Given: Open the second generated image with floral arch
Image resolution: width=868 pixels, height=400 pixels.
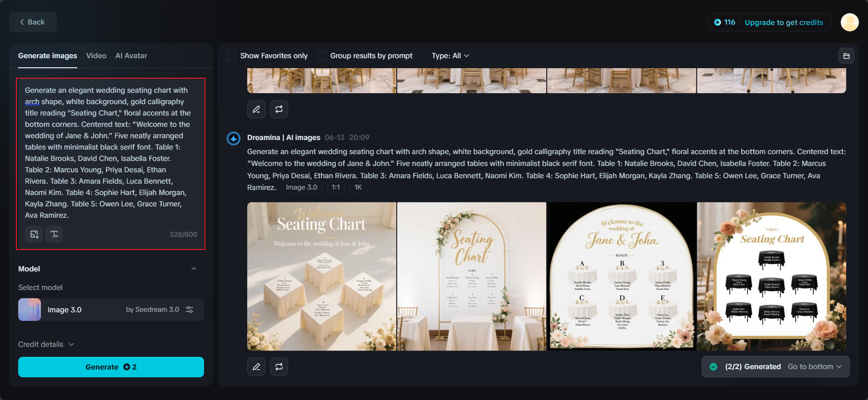Looking at the screenshot, I should coord(472,276).
